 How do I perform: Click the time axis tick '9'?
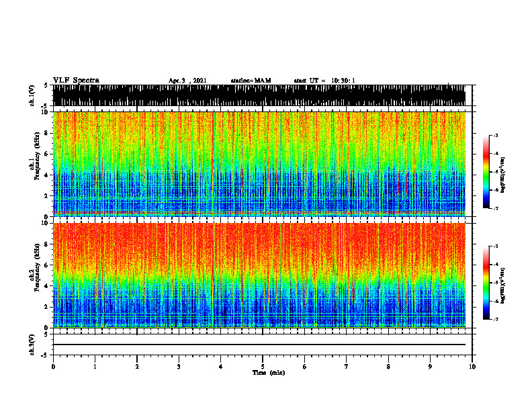(430, 367)
